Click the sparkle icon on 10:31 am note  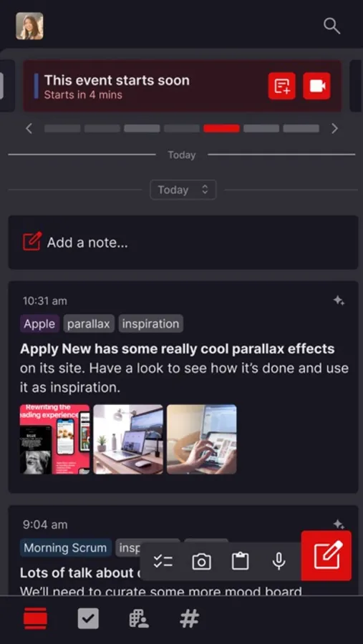point(339,301)
